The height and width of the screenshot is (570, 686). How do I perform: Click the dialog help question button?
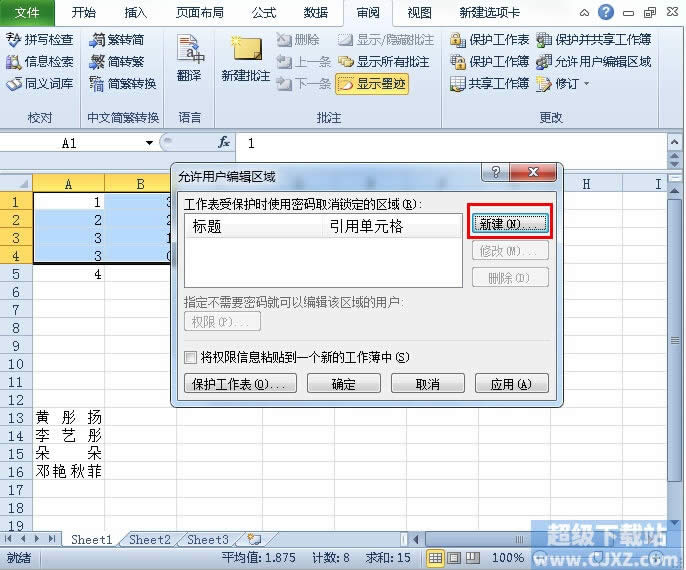[x=495, y=171]
